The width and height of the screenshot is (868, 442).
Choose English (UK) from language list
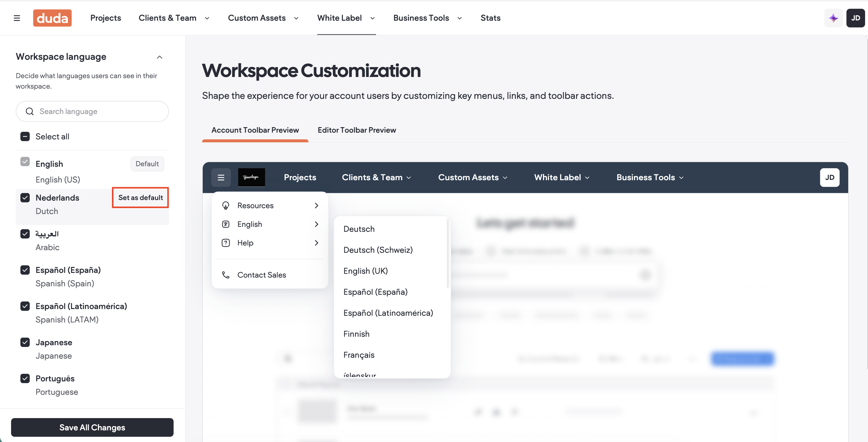point(366,271)
